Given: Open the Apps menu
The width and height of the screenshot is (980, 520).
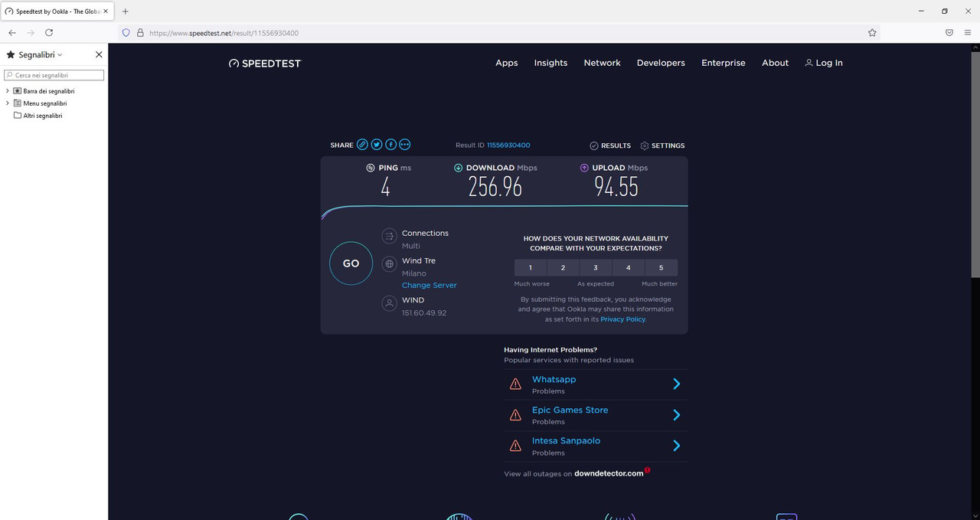Looking at the screenshot, I should coord(507,63).
